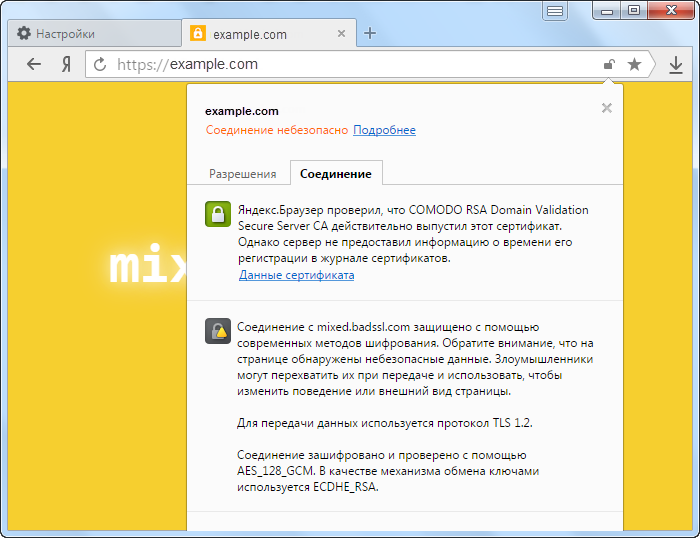Click the gear icon on Настройки tab

pyautogui.click(x=24, y=33)
